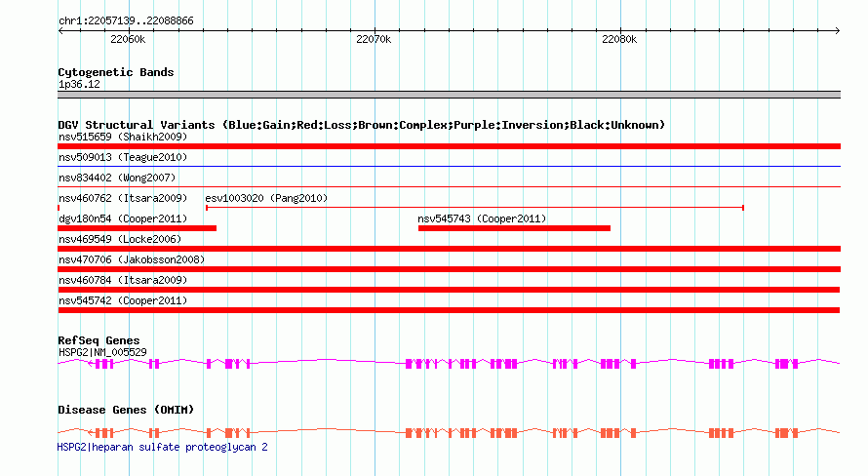
Task: Select the HSPG2|NM_005529 transcript label
Action: click(102, 352)
